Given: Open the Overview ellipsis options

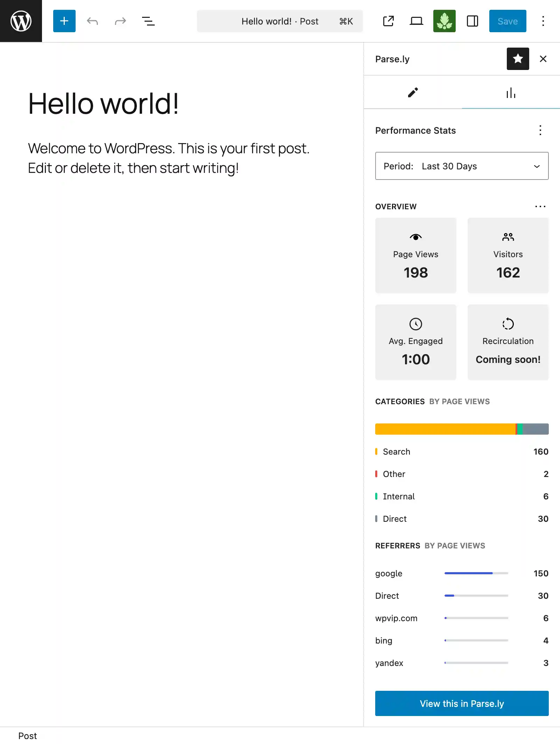Looking at the screenshot, I should [x=540, y=206].
